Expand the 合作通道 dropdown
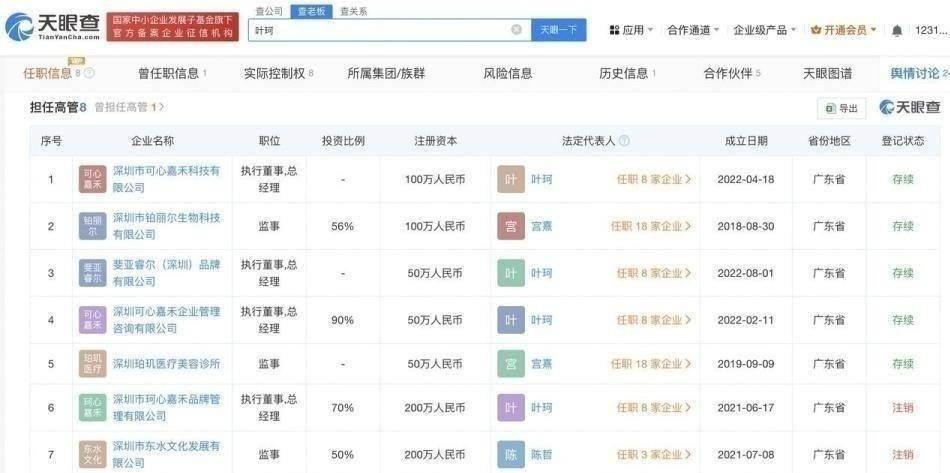 [x=716, y=30]
